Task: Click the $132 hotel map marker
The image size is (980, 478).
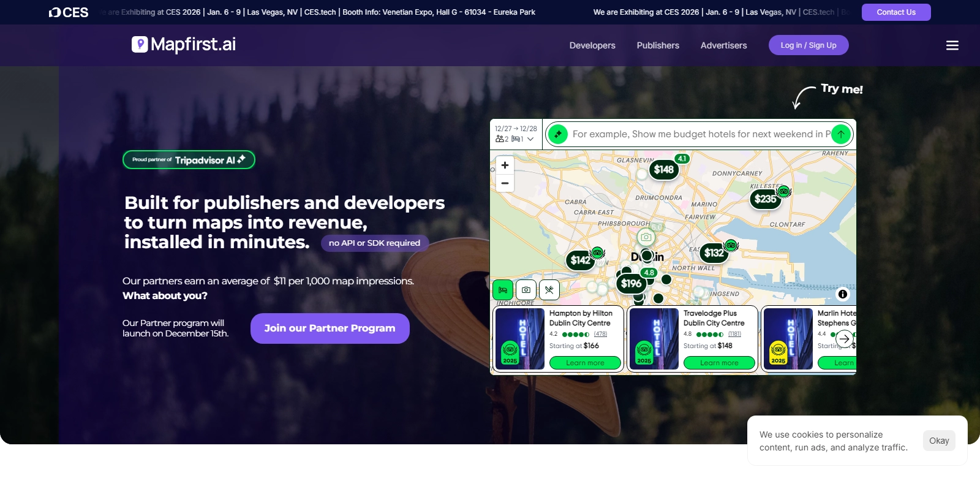Action: tap(714, 252)
